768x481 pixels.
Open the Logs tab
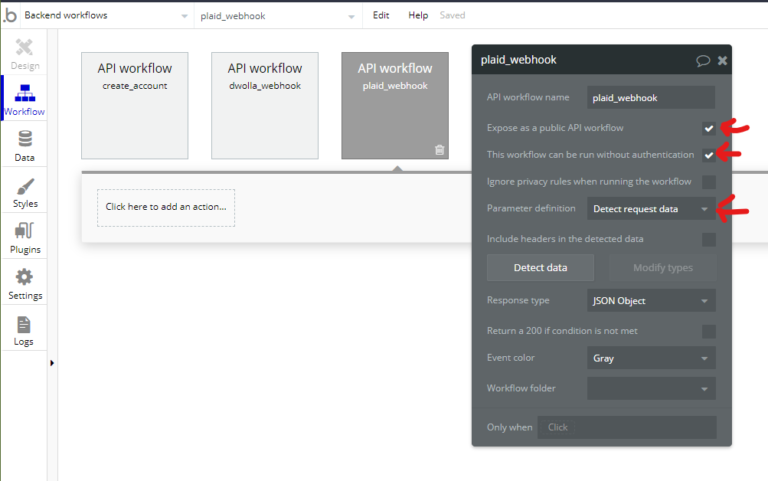coord(24,331)
